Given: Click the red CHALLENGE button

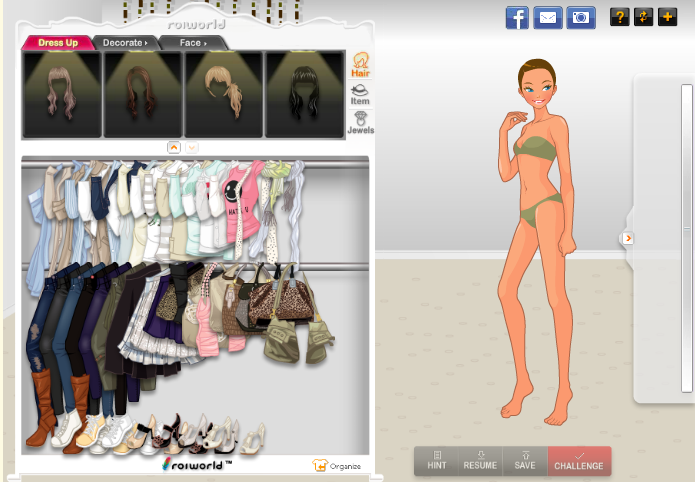Looking at the screenshot, I should click(x=579, y=460).
